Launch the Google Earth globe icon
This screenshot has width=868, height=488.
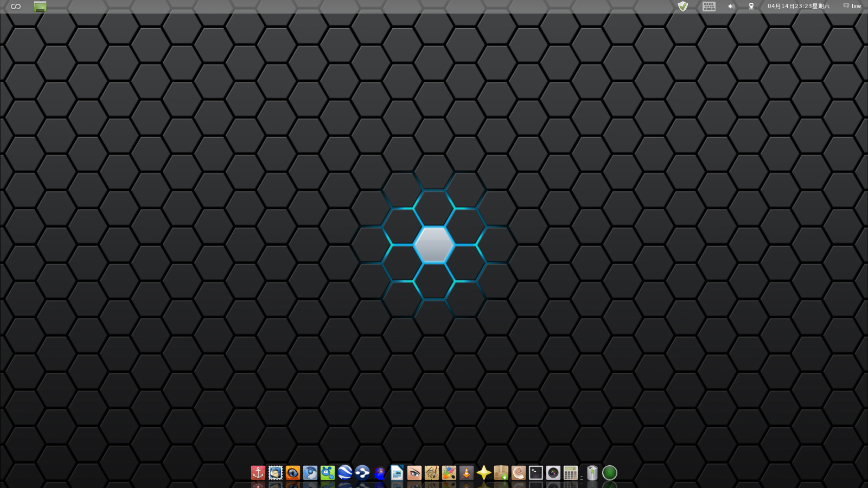coord(345,473)
